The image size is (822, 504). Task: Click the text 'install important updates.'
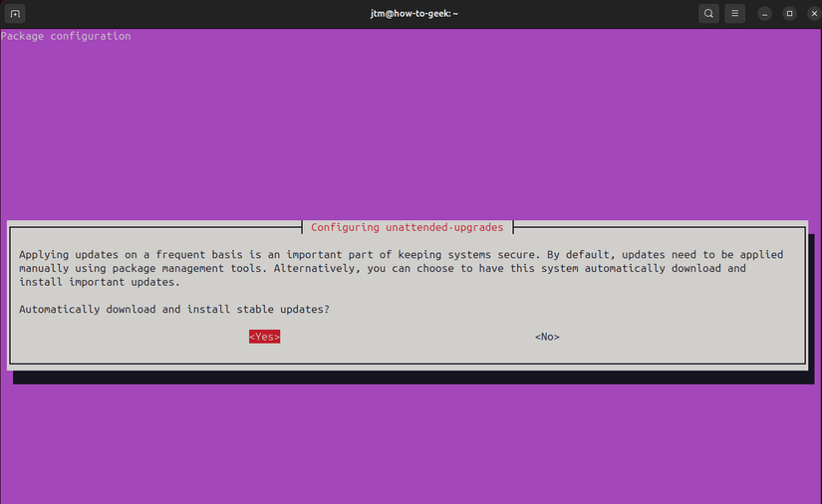tap(100, 282)
